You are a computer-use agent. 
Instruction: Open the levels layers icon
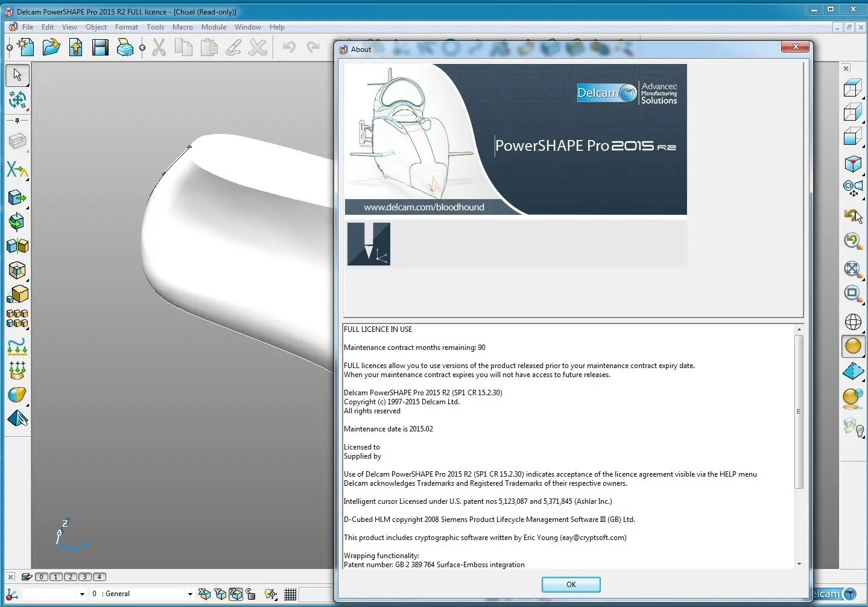coord(27,577)
